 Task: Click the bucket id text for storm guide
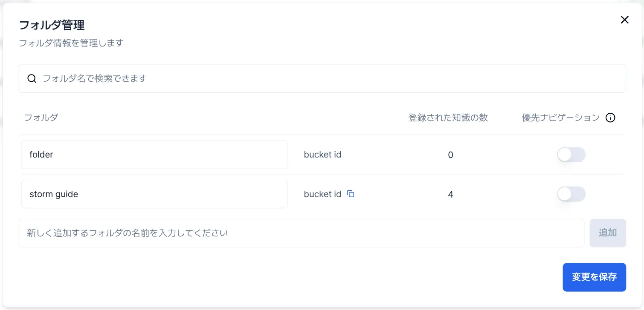point(322,194)
